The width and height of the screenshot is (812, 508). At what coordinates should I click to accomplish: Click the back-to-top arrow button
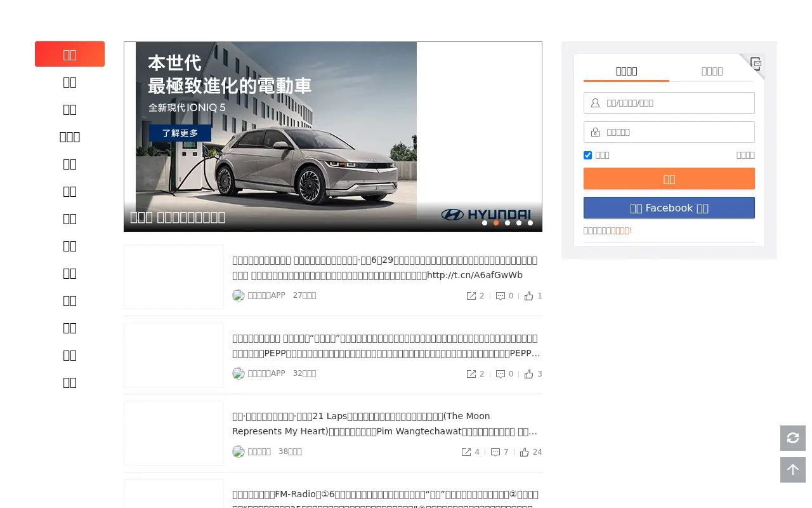point(793,470)
